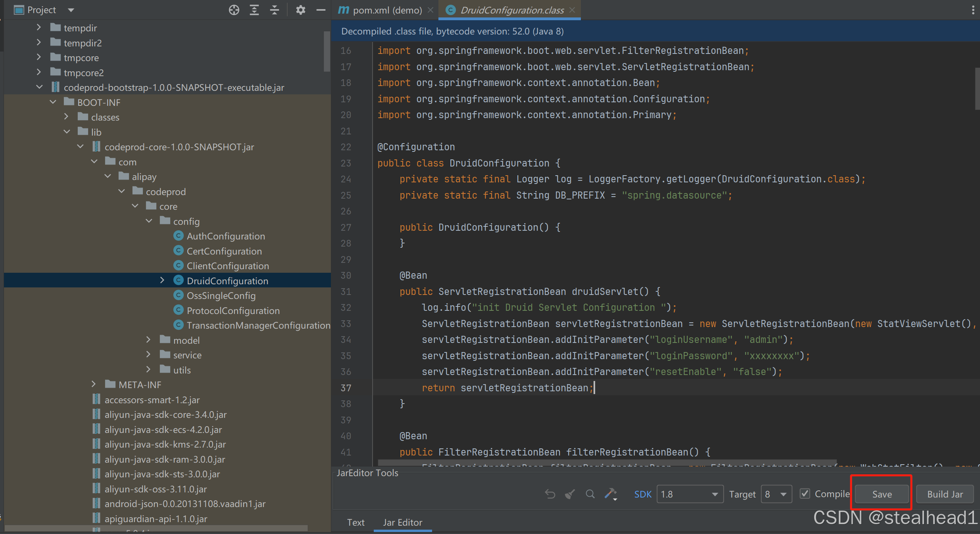980x534 pixels.
Task: Toggle the Compile checkbox
Action: coord(805,494)
